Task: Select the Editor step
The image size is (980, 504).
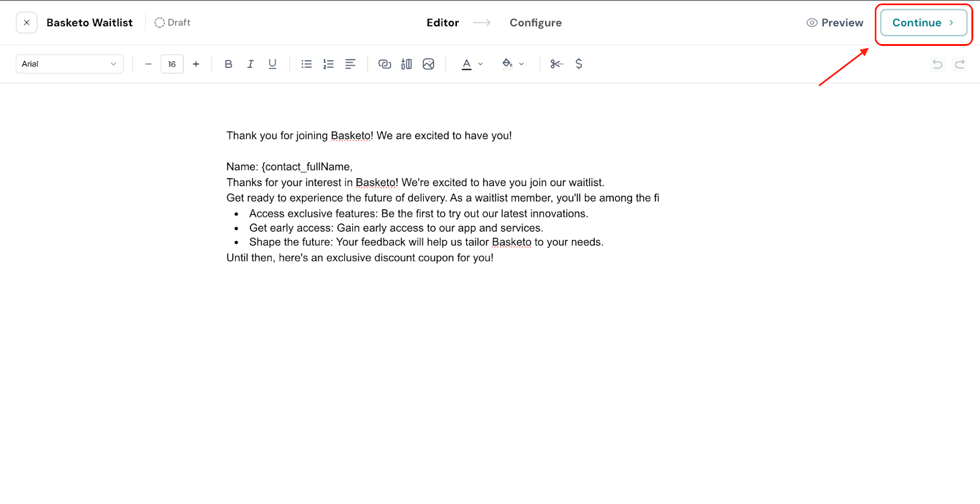Action: click(x=442, y=23)
